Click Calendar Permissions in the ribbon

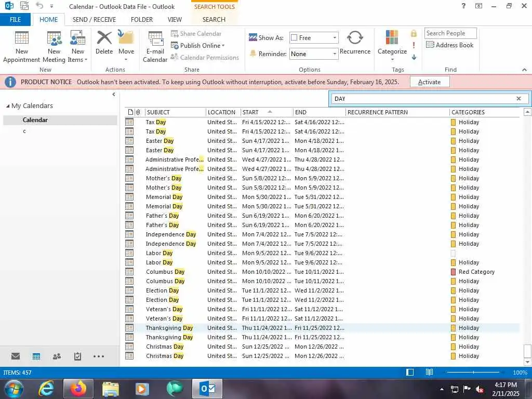pyautogui.click(x=205, y=57)
